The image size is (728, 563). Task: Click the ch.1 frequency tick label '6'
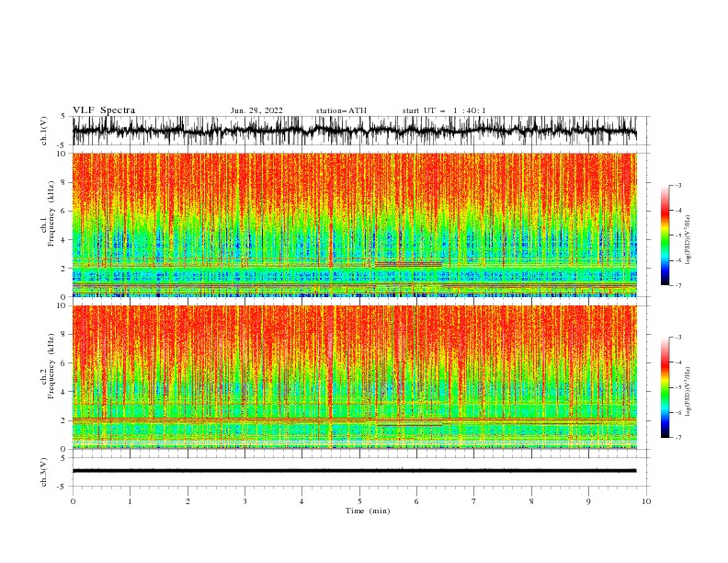63,211
